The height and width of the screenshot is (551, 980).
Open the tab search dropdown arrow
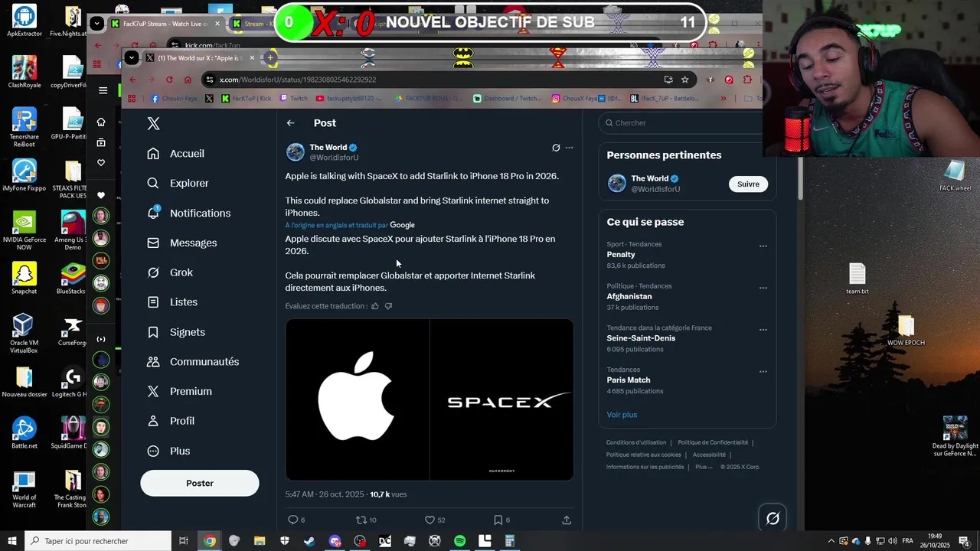pyautogui.click(x=132, y=57)
